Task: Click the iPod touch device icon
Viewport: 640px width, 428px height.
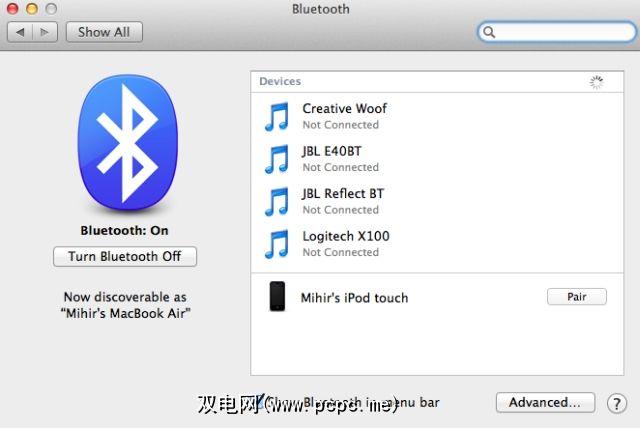Action: (x=277, y=297)
